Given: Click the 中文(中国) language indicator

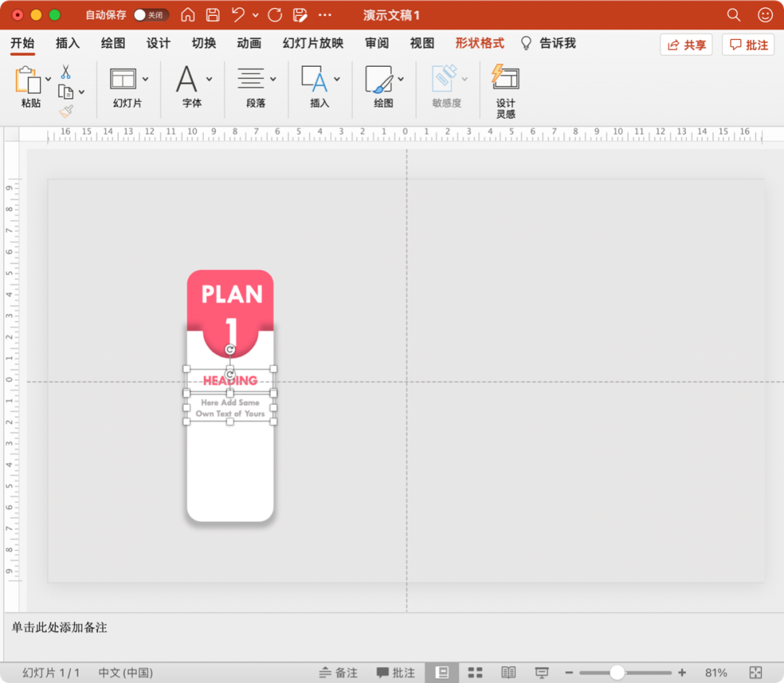Looking at the screenshot, I should click(126, 673).
